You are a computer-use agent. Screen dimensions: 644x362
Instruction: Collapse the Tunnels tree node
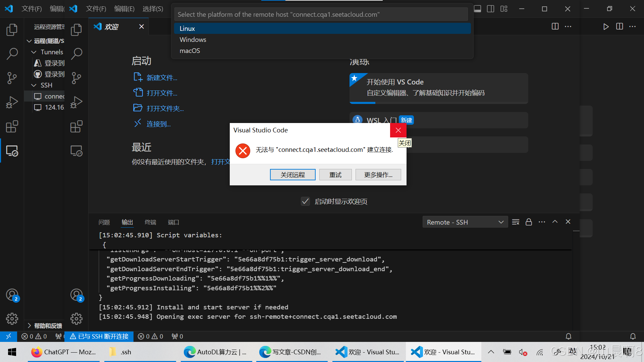[x=34, y=52]
